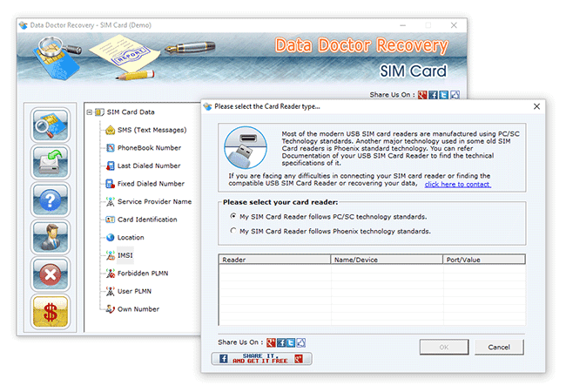Click the last share icon in dialog
Viewport: 566px width, 392px height.
(x=301, y=342)
